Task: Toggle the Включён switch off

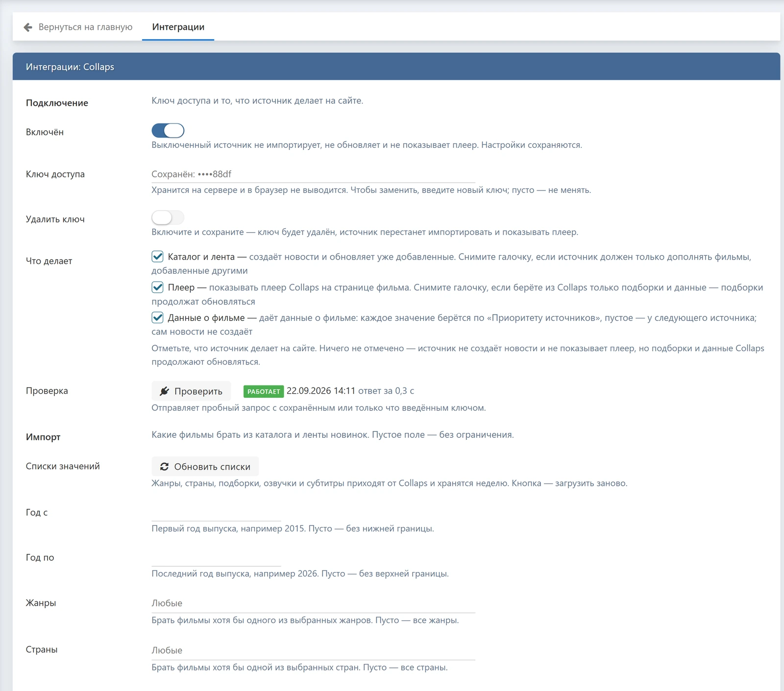Action: (x=168, y=130)
